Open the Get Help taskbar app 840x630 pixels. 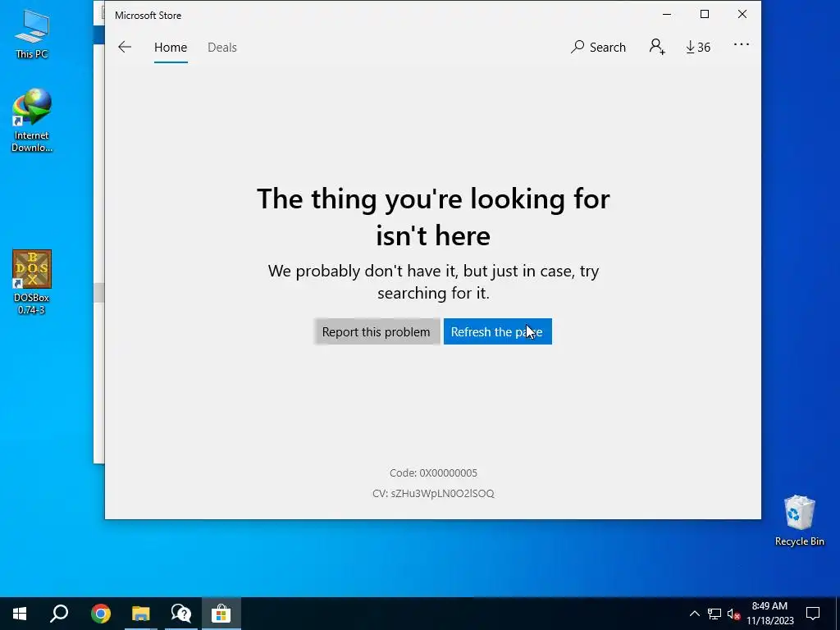tap(180, 614)
